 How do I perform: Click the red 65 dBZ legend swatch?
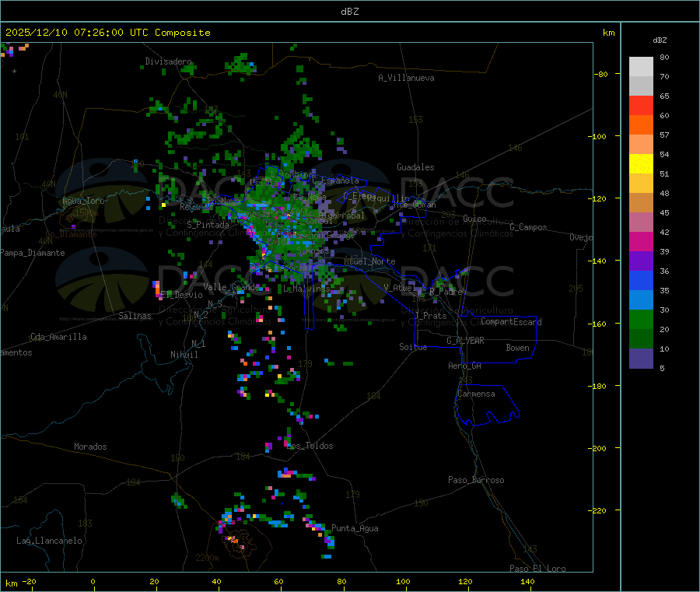[641, 105]
